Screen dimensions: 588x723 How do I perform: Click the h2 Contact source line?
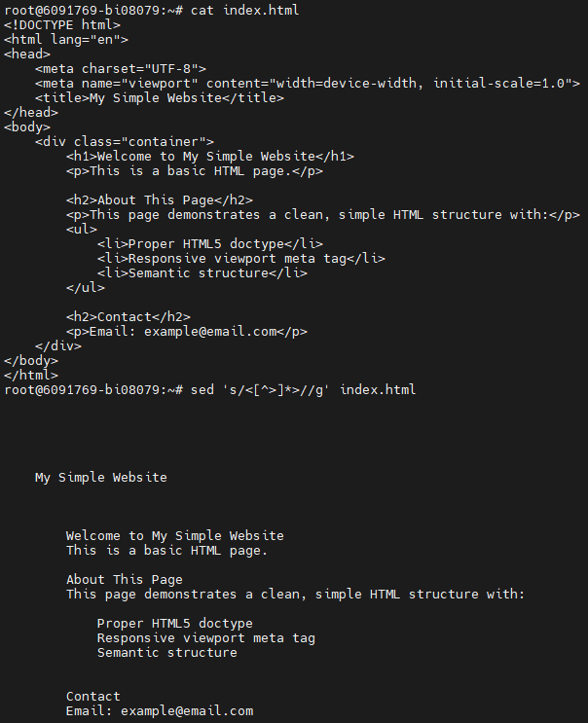pyautogui.click(x=129, y=317)
